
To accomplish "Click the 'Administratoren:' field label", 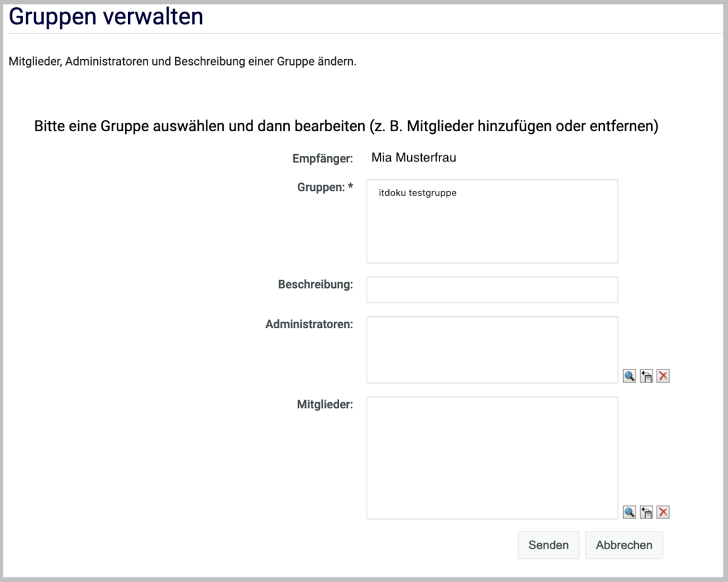I will pos(309,324).
